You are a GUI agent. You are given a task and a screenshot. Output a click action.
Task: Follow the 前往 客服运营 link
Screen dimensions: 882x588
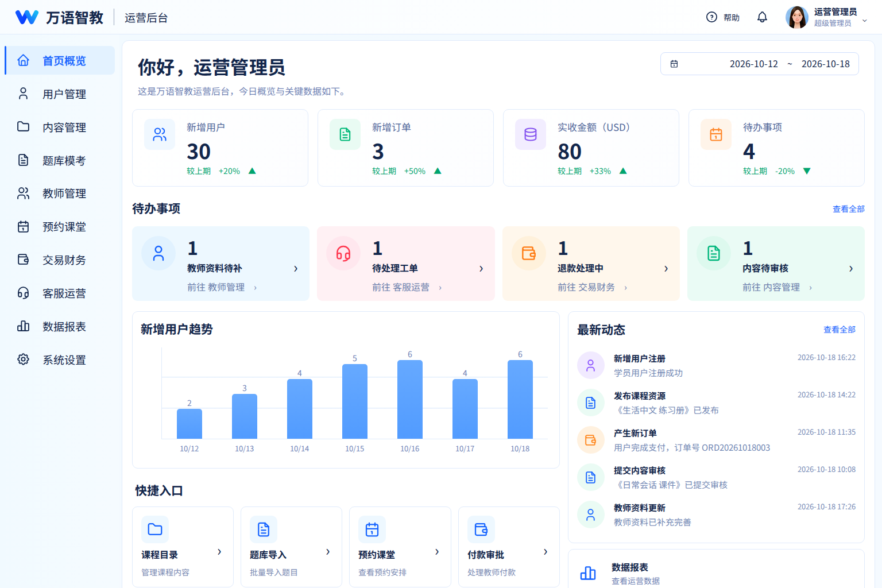pyautogui.click(x=407, y=287)
